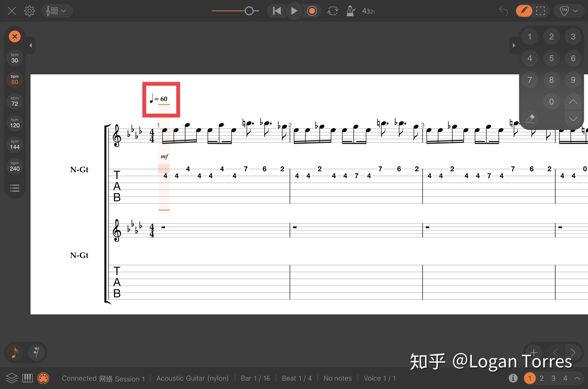588x389 pixels.
Task: Choose the bpm 240 preset
Action: (15, 166)
